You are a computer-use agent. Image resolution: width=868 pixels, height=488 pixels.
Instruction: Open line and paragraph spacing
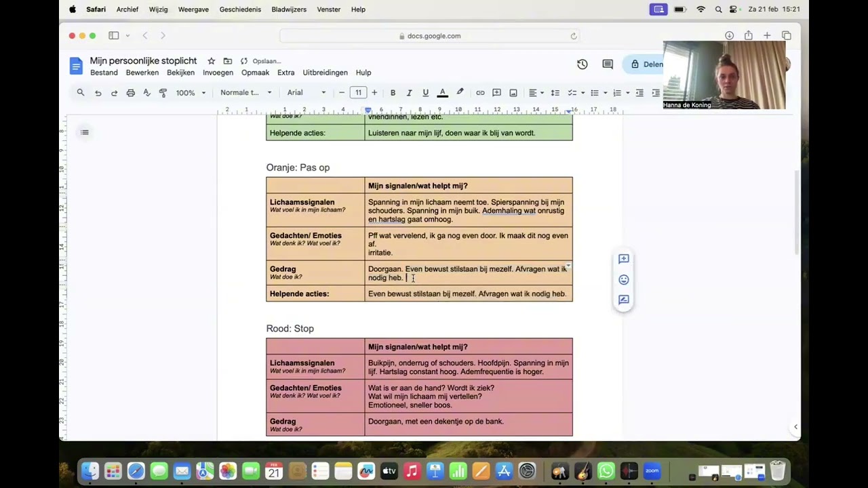click(x=555, y=93)
